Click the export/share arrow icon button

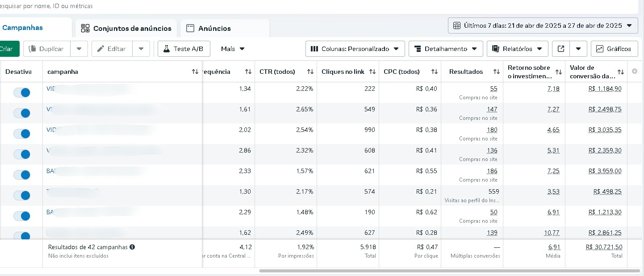pyautogui.click(x=560, y=49)
